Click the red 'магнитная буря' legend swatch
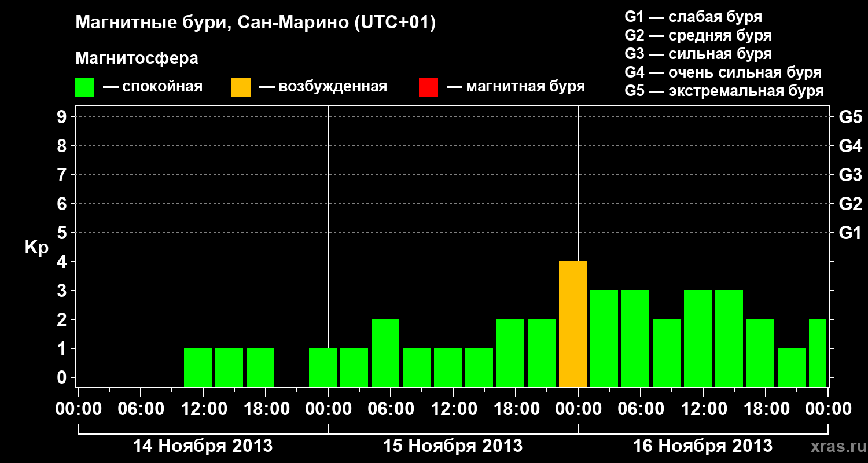 [x=428, y=87]
